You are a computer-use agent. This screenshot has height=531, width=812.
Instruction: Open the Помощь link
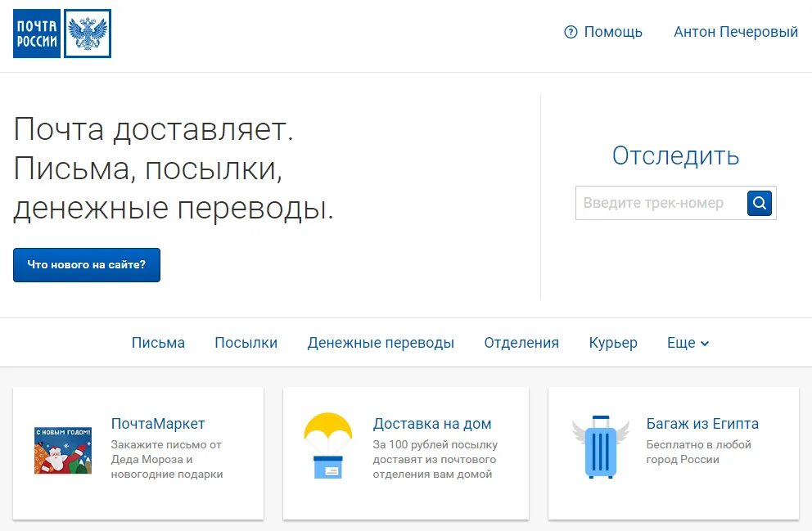[612, 32]
